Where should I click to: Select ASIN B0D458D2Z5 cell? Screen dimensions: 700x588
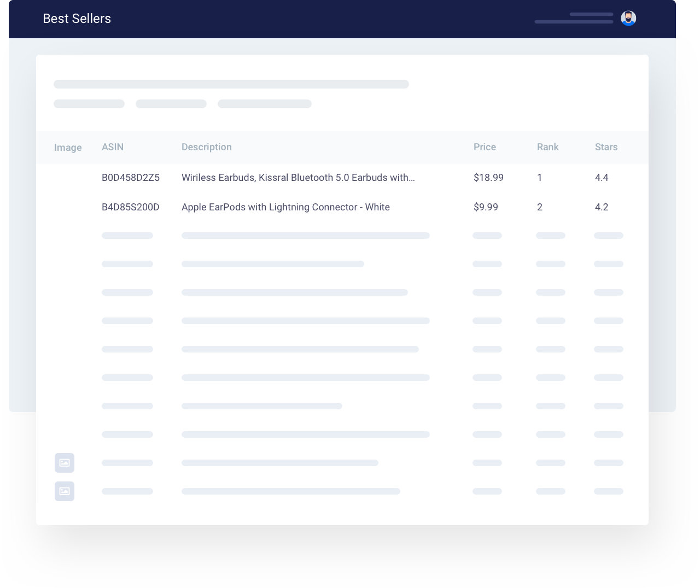(x=131, y=178)
